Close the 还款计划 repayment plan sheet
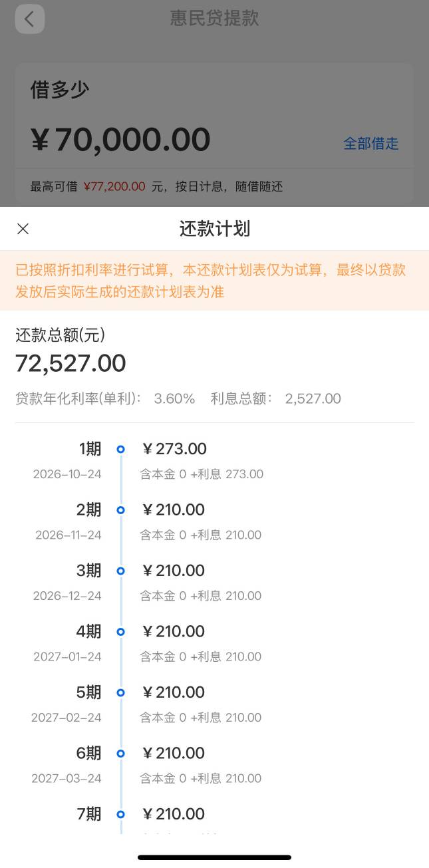The image size is (429, 868). (23, 229)
